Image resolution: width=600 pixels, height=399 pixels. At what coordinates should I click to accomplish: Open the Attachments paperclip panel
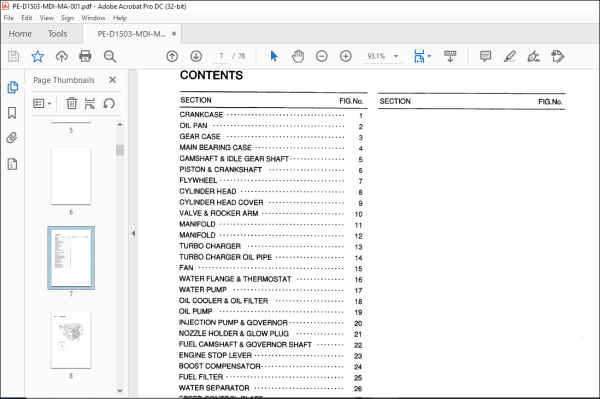pyautogui.click(x=12, y=138)
